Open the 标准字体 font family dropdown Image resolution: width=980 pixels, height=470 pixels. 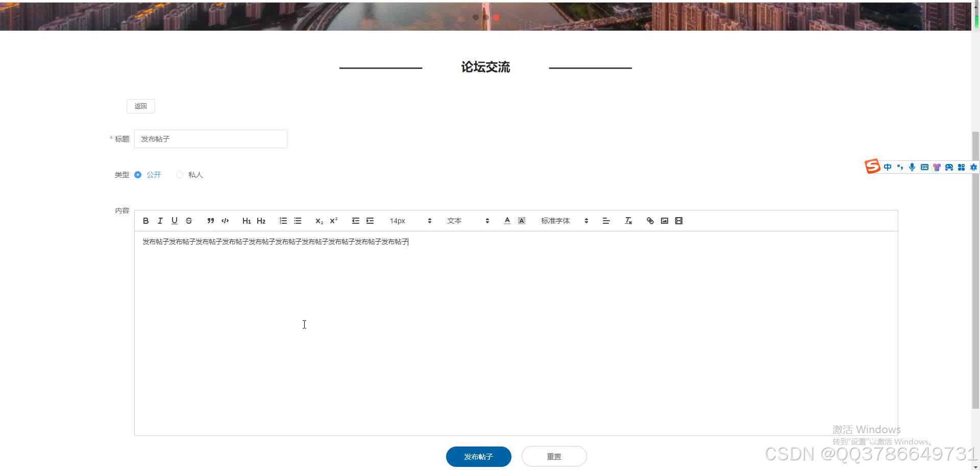tap(564, 220)
